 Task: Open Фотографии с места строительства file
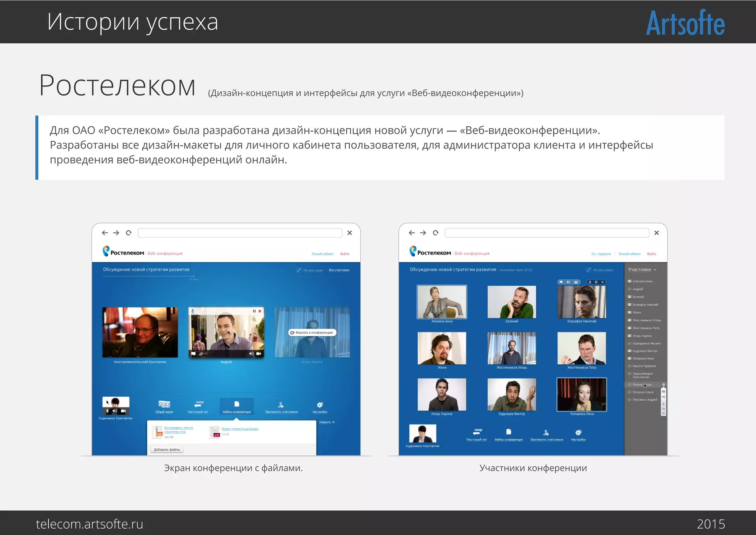[179, 430]
